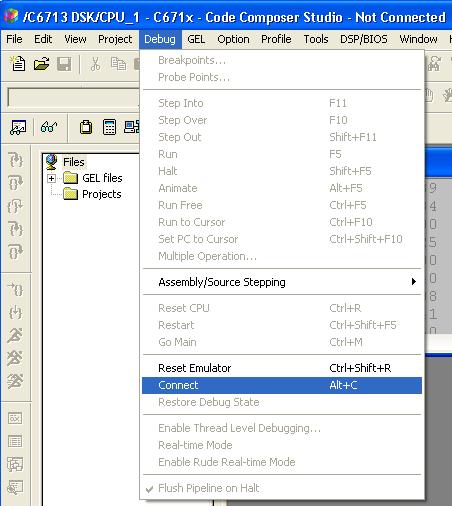Close the open Debug menu header
This screenshot has height=506, width=452.
pos(160,39)
